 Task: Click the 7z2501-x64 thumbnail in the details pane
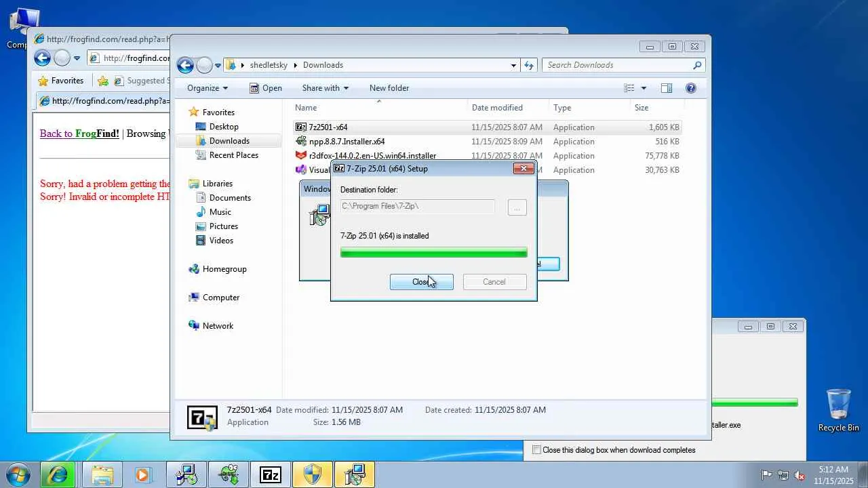tap(202, 418)
